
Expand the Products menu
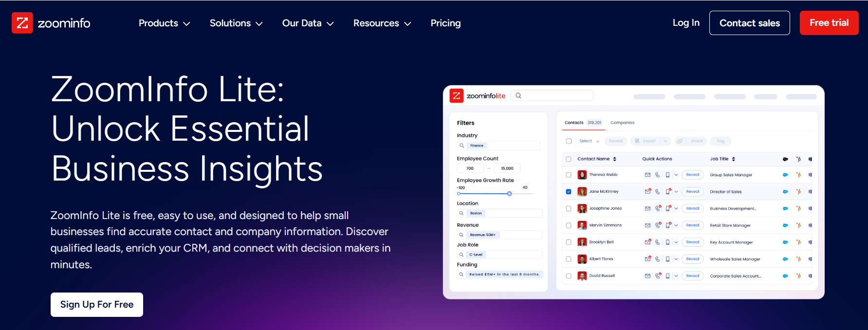click(x=164, y=23)
